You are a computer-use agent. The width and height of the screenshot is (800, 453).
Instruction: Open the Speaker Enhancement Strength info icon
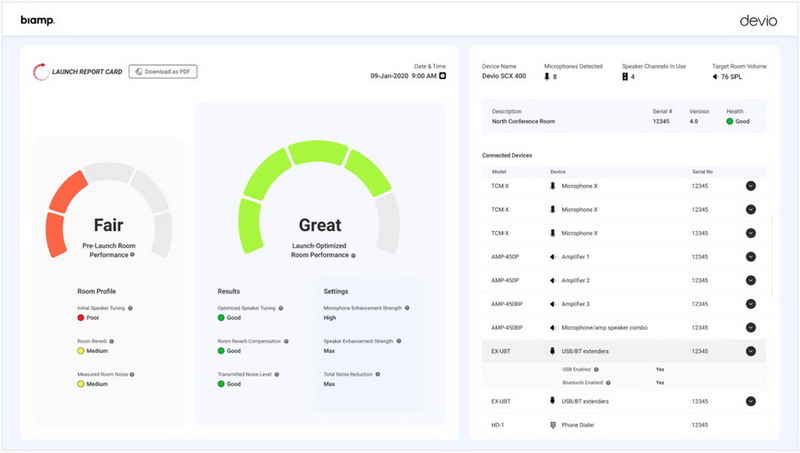pos(399,341)
